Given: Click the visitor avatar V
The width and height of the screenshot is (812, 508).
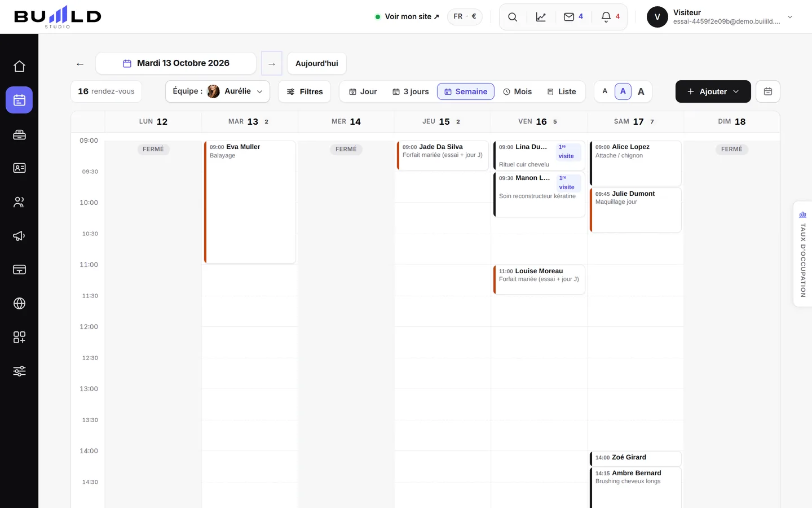Looking at the screenshot, I should click(x=657, y=17).
